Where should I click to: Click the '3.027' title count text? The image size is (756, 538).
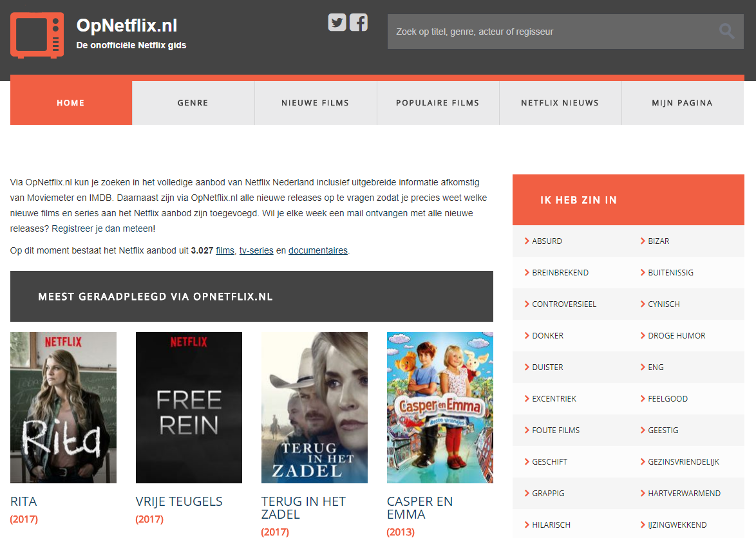tap(202, 250)
